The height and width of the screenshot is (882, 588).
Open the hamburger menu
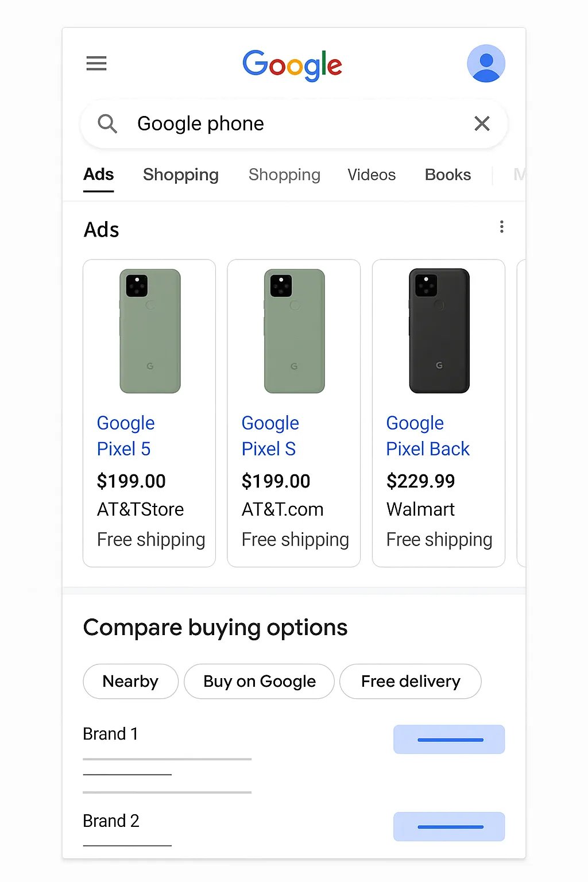[96, 63]
